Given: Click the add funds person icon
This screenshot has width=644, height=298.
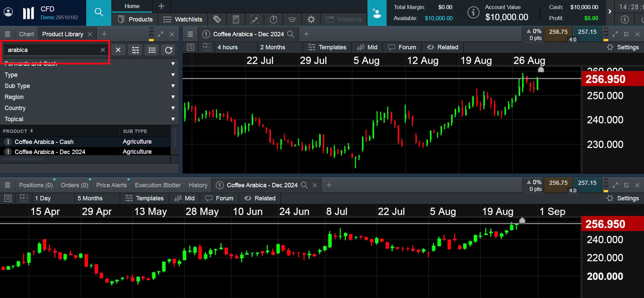Looking at the screenshot, I should coord(377,13).
